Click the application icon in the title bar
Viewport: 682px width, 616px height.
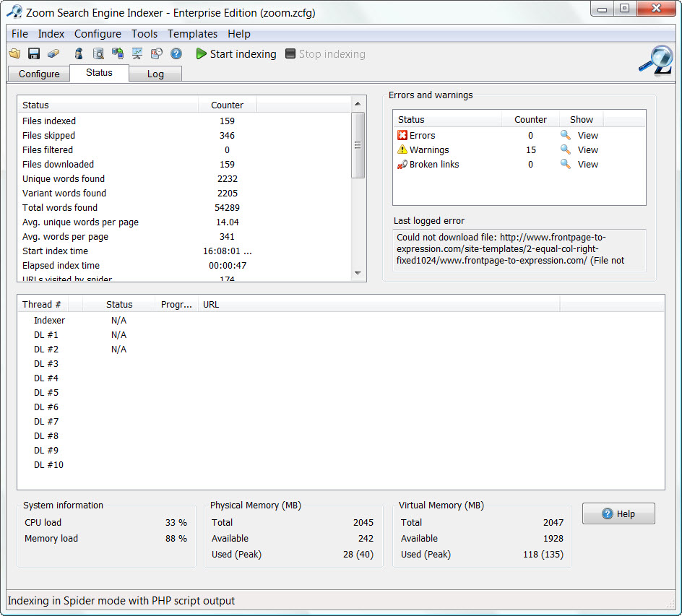(x=14, y=12)
